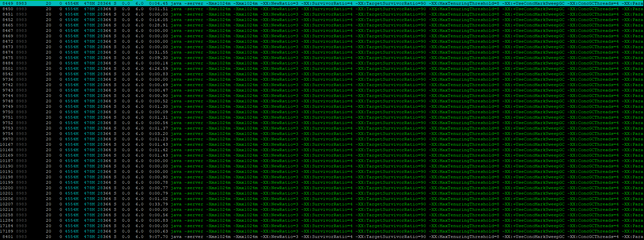Select process row with PID 9743

(322, 90)
